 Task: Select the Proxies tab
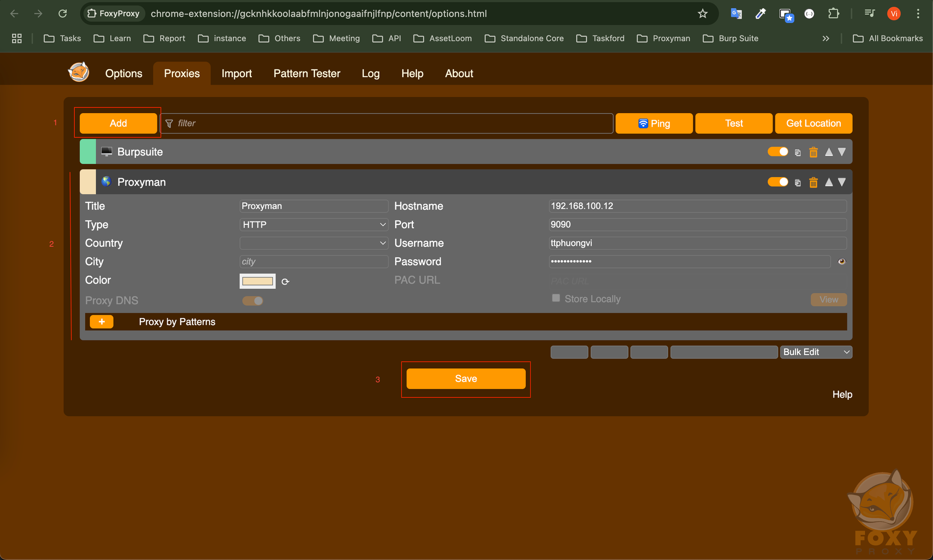pyautogui.click(x=182, y=73)
